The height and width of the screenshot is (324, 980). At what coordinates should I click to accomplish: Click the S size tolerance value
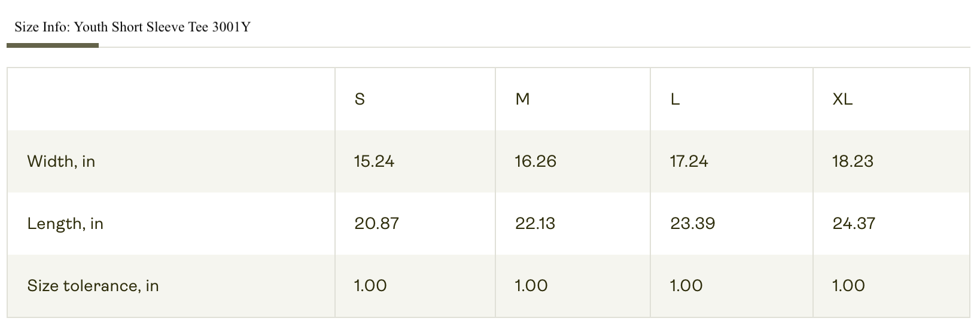pyautogui.click(x=370, y=286)
